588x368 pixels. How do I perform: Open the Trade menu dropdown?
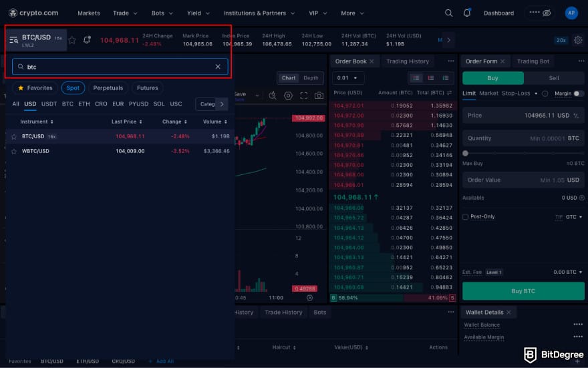click(x=125, y=13)
